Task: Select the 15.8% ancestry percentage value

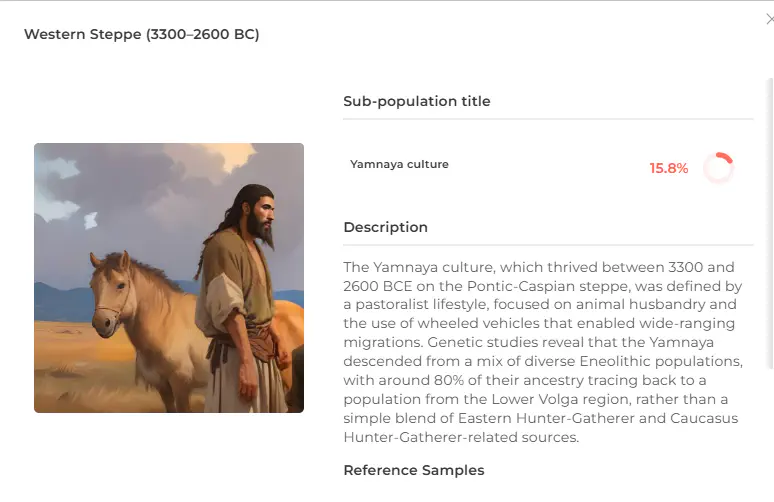Action: [x=669, y=168]
